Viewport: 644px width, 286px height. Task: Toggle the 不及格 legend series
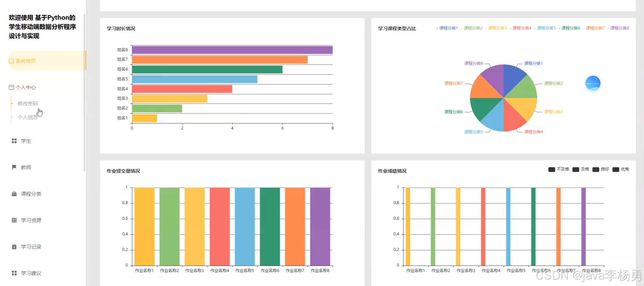pos(559,169)
